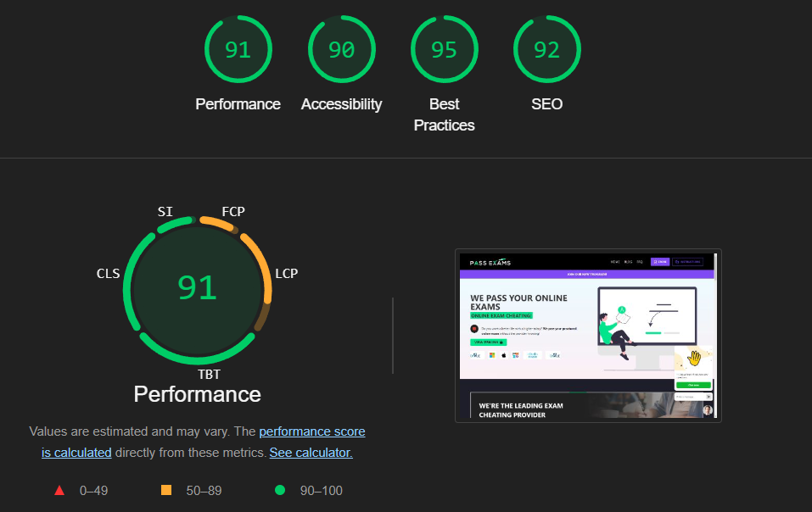Click the Pass Exams page screenshot thumbnail

pyautogui.click(x=588, y=336)
